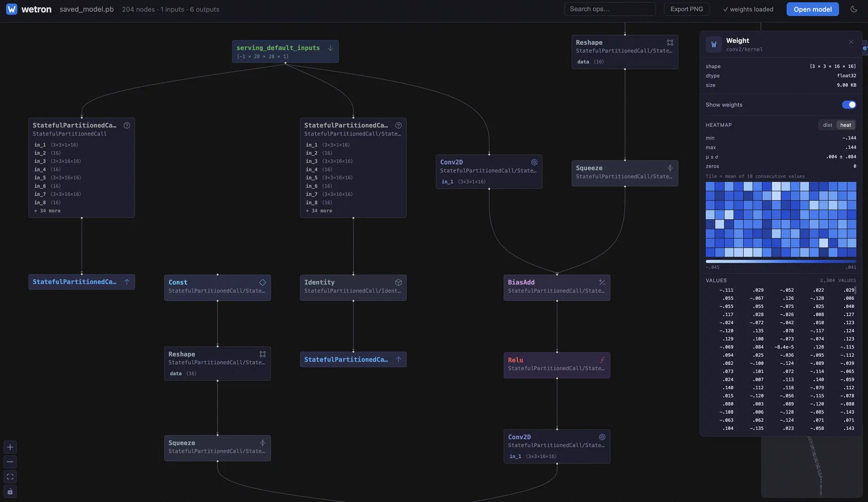
Task: Click in_1 (3×3×1×16) in upper Conv2D
Action: pos(464,182)
